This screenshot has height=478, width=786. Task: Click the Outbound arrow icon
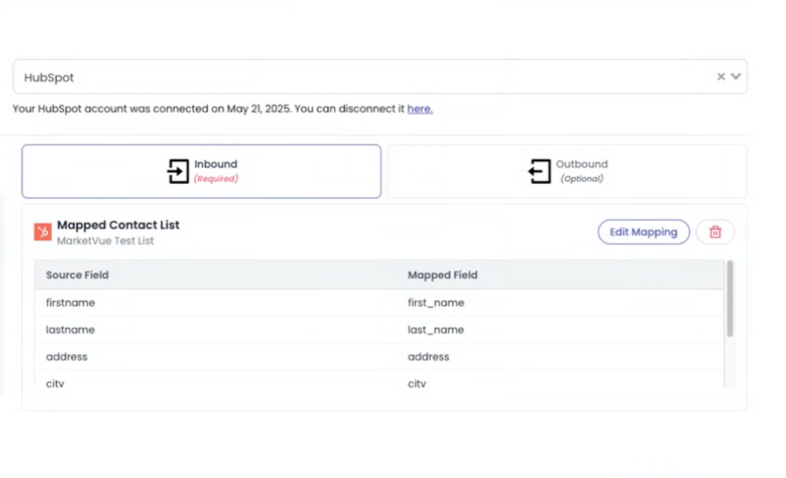(539, 171)
